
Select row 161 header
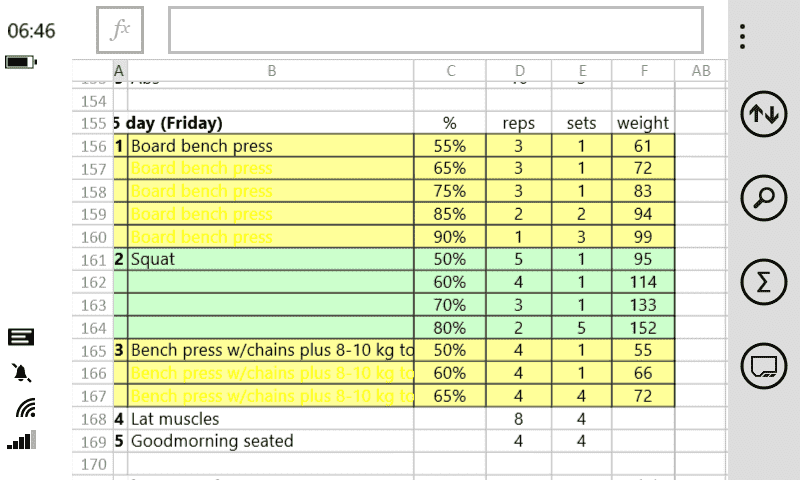[x=92, y=259]
